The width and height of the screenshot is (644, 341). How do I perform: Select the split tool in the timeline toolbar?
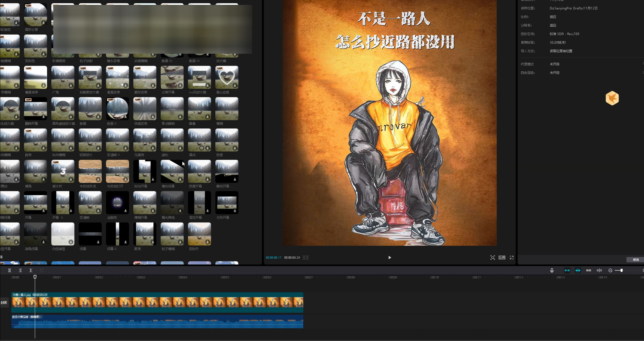(10, 270)
